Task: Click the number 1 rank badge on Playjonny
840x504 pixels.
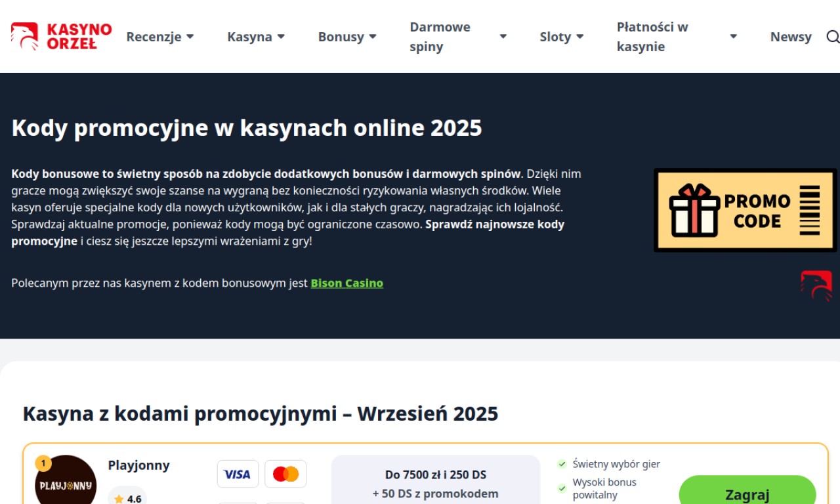Action: pyautogui.click(x=43, y=463)
